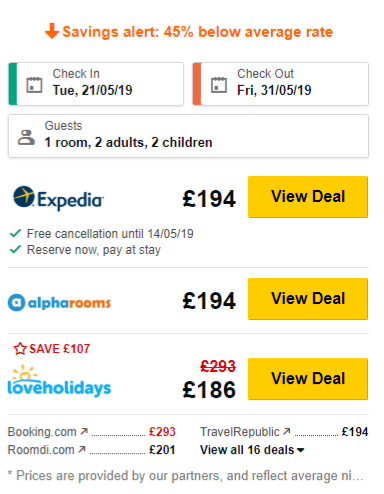384x494 pixels.
Task: Click the prices disclaimer footnote text
Action: (185, 476)
